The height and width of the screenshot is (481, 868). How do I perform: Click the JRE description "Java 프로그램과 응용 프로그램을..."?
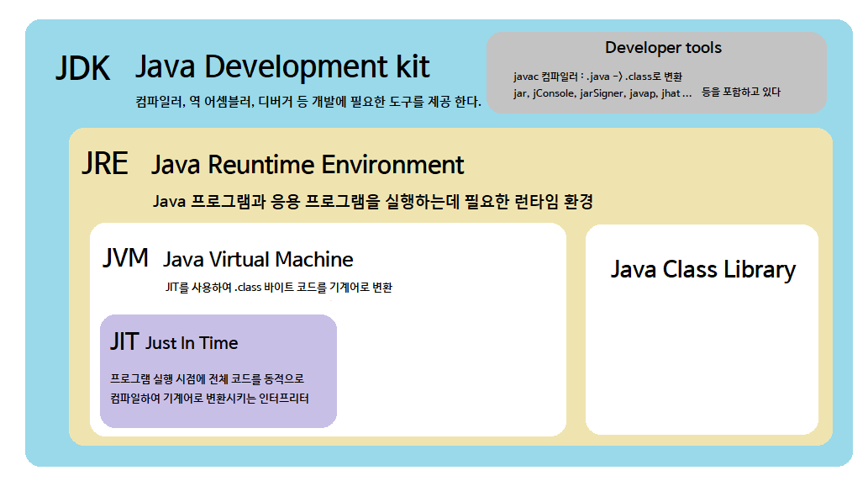tap(373, 201)
